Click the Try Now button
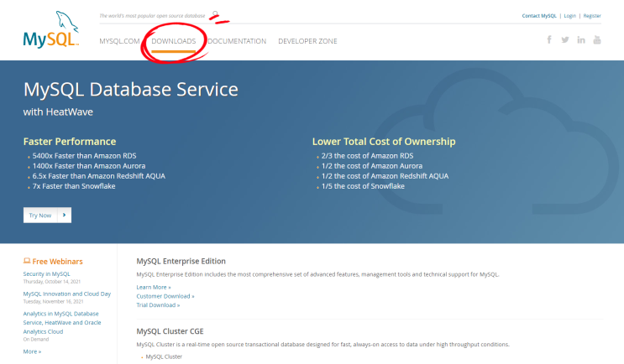This screenshot has width=624, height=364. coord(47,215)
